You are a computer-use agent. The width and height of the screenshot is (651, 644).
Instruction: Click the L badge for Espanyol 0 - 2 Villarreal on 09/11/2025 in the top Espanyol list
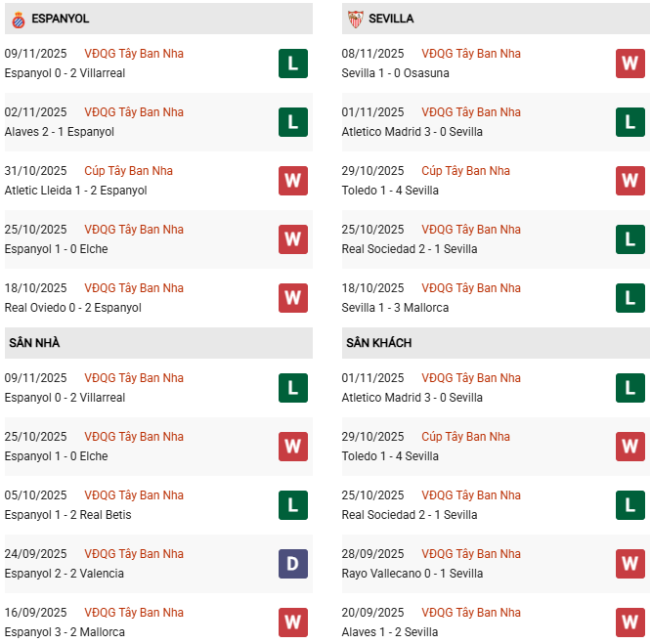[x=293, y=64]
